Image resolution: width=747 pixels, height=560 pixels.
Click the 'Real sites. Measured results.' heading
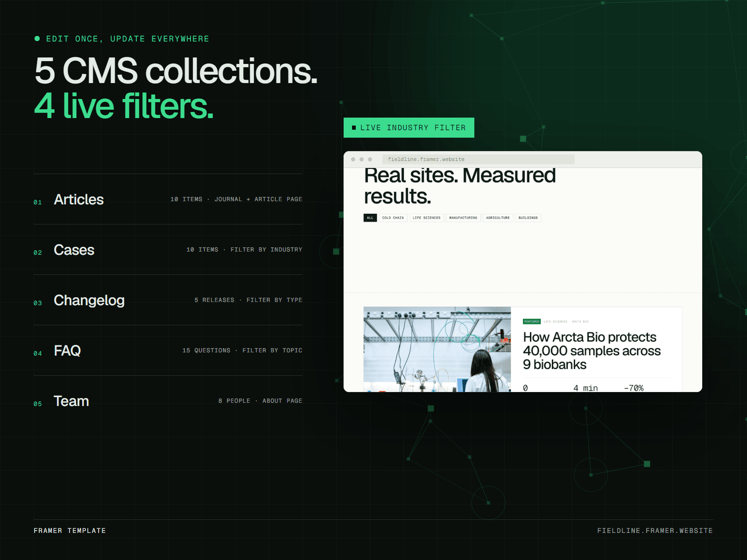pyautogui.click(x=460, y=187)
